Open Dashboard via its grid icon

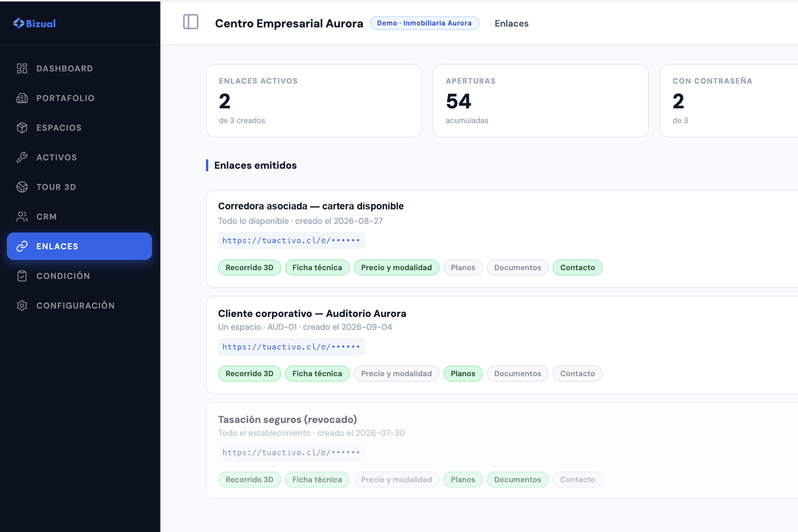(22, 68)
